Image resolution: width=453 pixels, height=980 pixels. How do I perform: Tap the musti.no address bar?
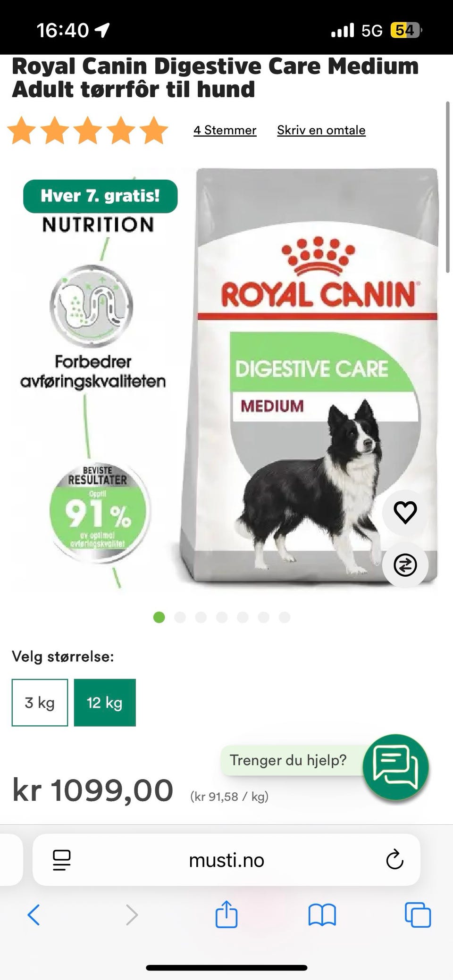click(x=226, y=860)
